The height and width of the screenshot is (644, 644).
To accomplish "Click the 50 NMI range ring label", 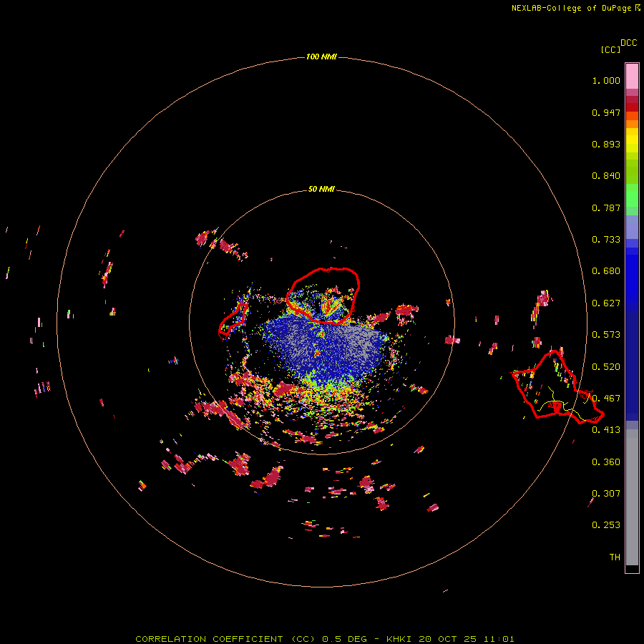I will (x=321, y=190).
